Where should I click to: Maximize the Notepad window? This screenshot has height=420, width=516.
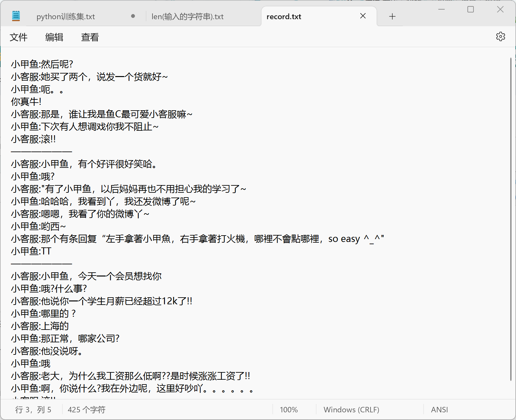point(471,9)
